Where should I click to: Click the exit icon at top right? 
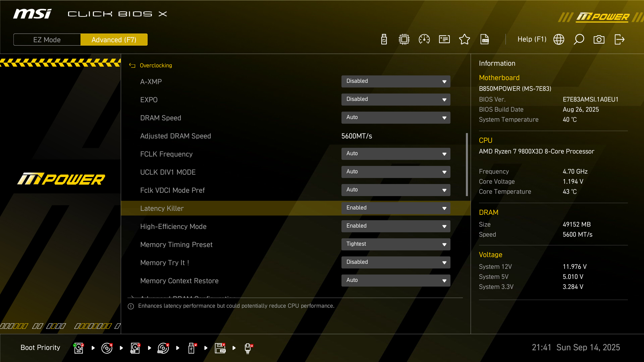pyautogui.click(x=619, y=40)
